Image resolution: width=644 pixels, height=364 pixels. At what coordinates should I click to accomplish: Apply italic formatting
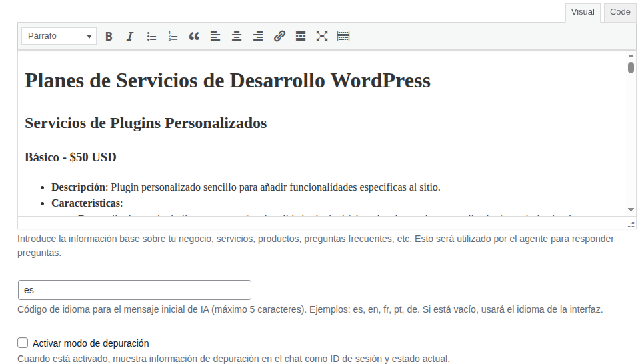(x=130, y=37)
